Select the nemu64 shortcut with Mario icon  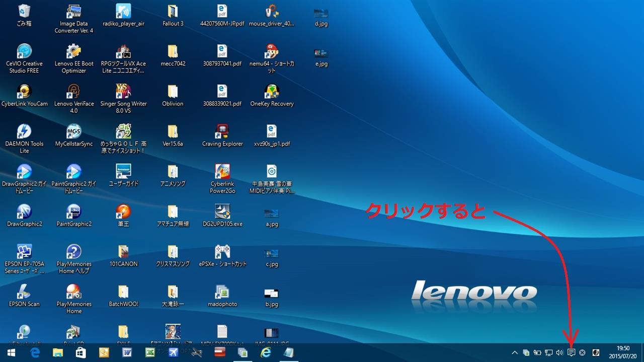(272, 58)
